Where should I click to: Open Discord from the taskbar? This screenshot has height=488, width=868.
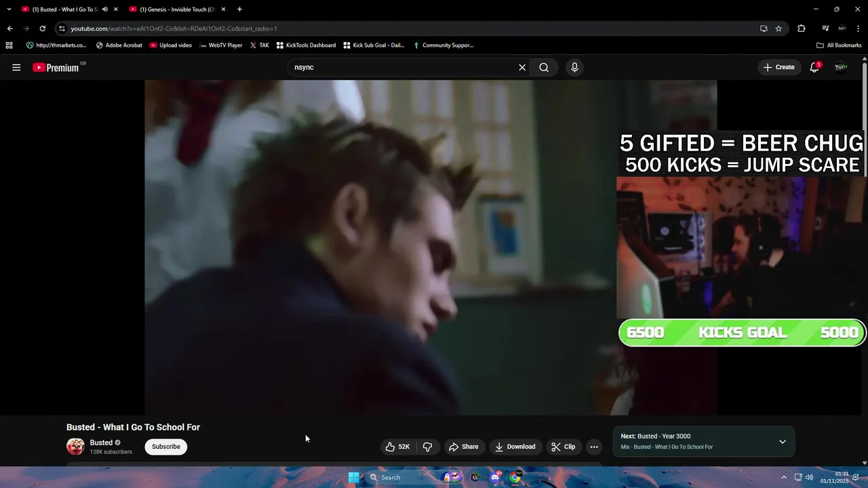point(495,477)
